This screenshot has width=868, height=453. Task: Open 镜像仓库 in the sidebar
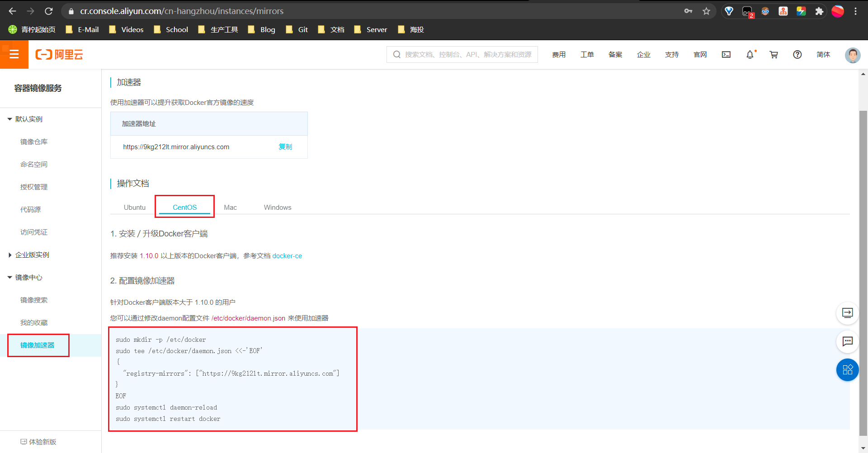(x=34, y=142)
